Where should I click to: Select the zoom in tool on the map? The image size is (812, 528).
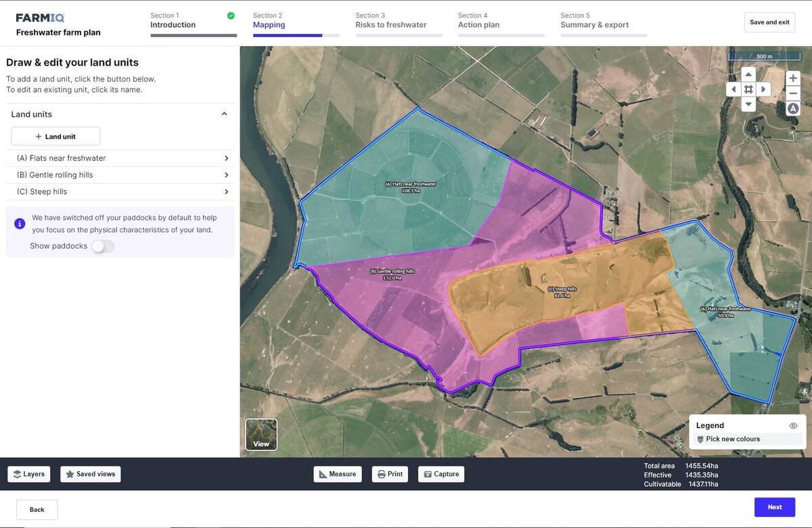792,78
